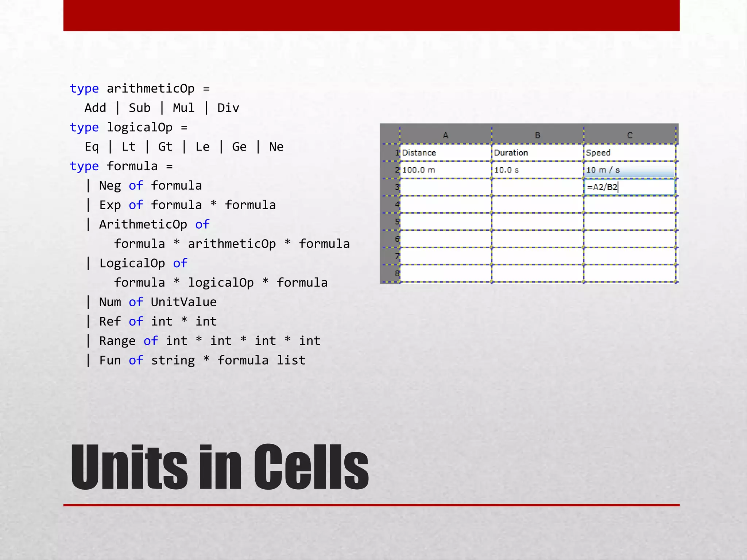Click 'formula * arithmeticOp * formula' line
Screen dimensions: 747x560
[232, 244]
